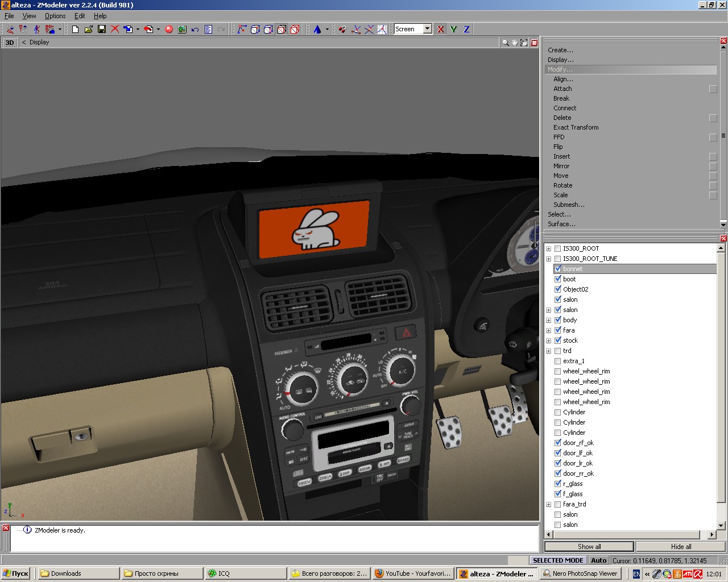Uncheck the door_rf_ok checkbox
Screen dimensions: 728x582
pyautogui.click(x=558, y=443)
